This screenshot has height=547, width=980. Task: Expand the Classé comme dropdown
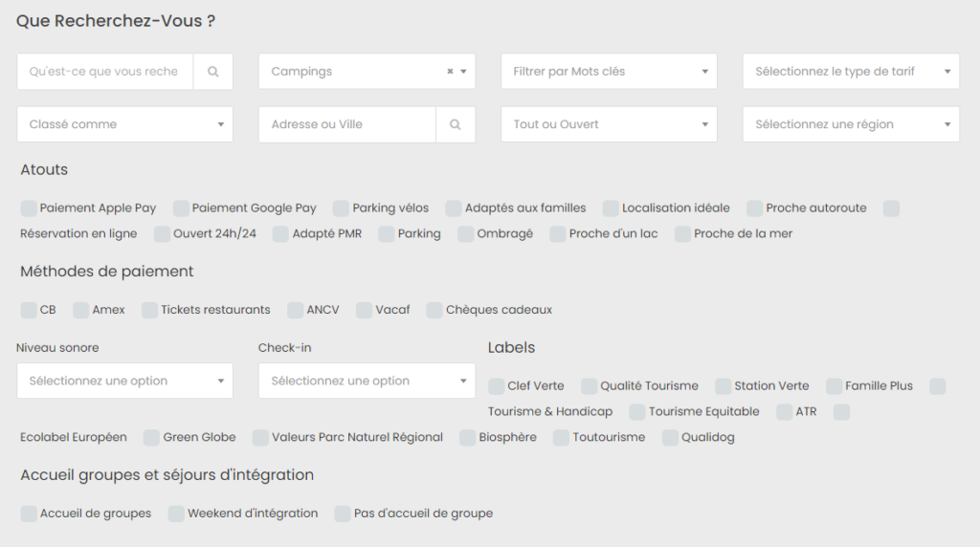(x=125, y=124)
